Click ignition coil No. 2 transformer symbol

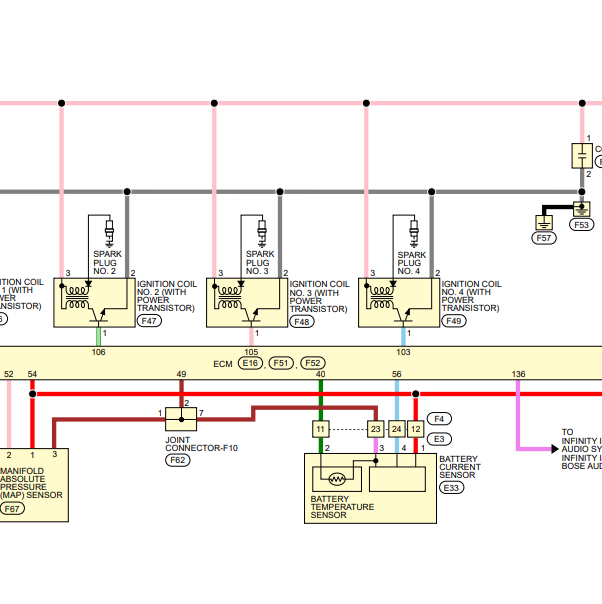[76, 297]
